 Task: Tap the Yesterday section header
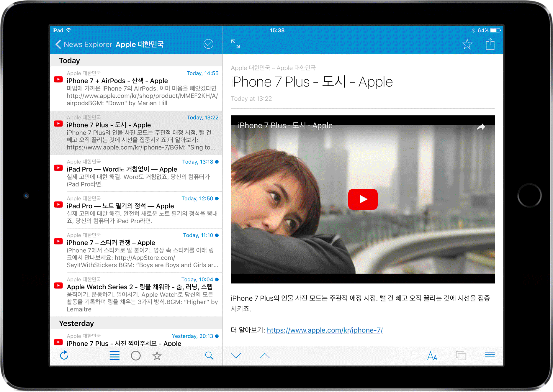136,323
